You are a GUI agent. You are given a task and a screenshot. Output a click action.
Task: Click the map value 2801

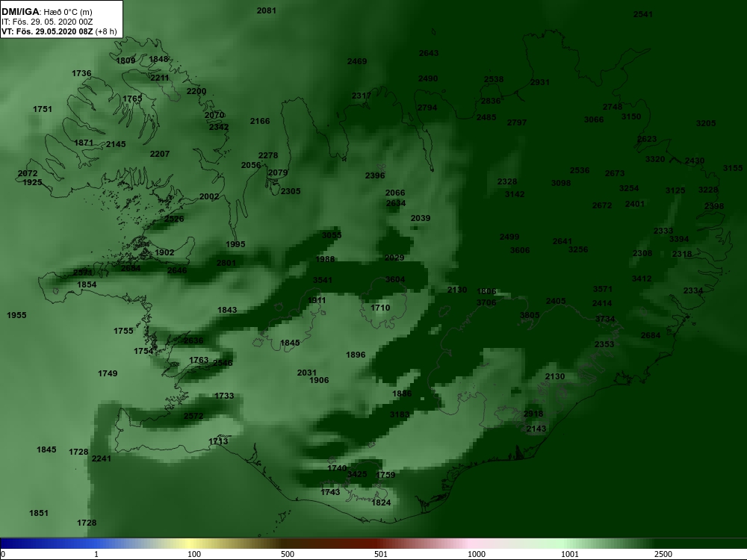coord(226,264)
